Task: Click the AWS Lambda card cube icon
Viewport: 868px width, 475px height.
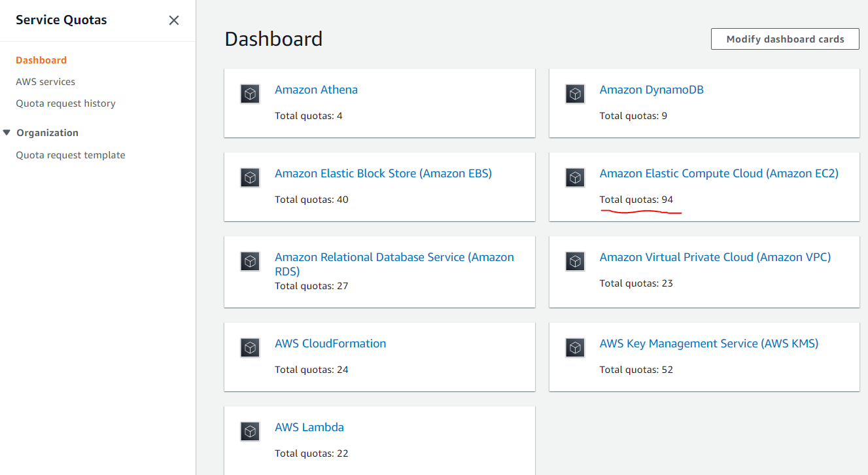Action: 251,431
